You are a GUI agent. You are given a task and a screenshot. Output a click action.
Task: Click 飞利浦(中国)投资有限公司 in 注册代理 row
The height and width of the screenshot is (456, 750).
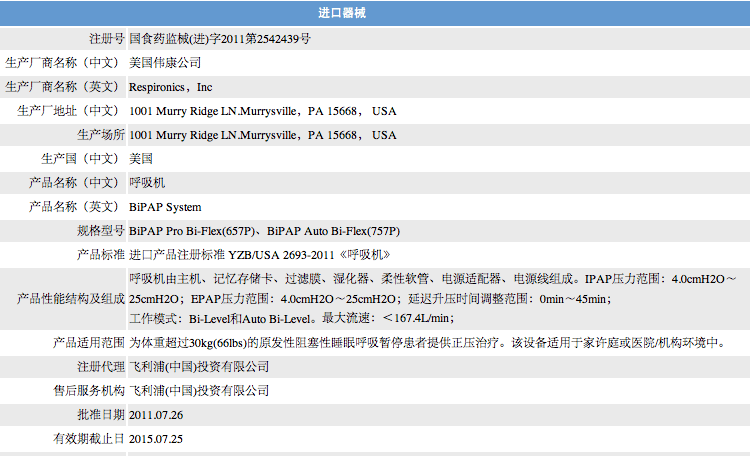pos(199,367)
